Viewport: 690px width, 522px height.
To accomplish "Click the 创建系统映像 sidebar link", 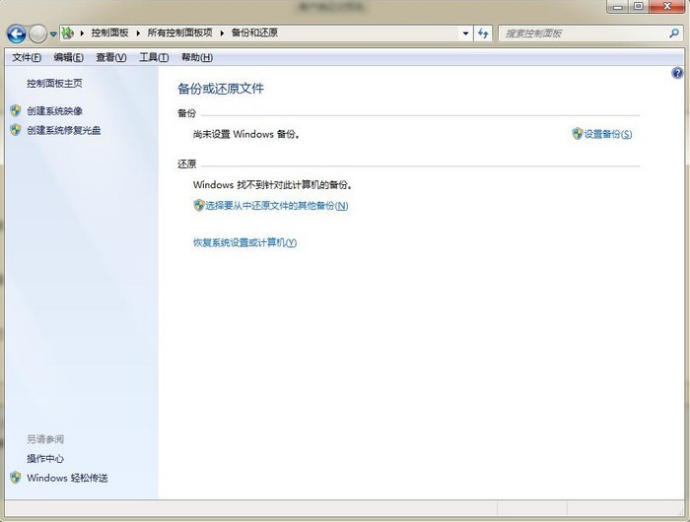I will tap(55, 111).
